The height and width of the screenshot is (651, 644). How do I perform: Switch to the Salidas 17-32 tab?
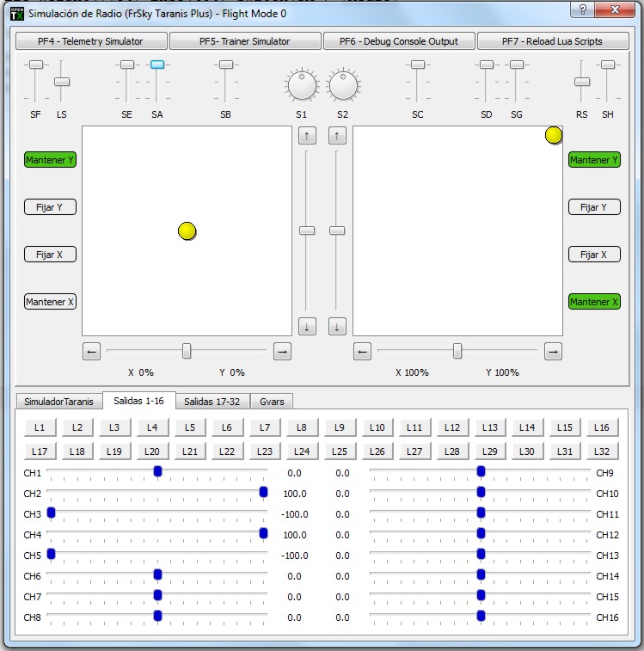pyautogui.click(x=212, y=401)
